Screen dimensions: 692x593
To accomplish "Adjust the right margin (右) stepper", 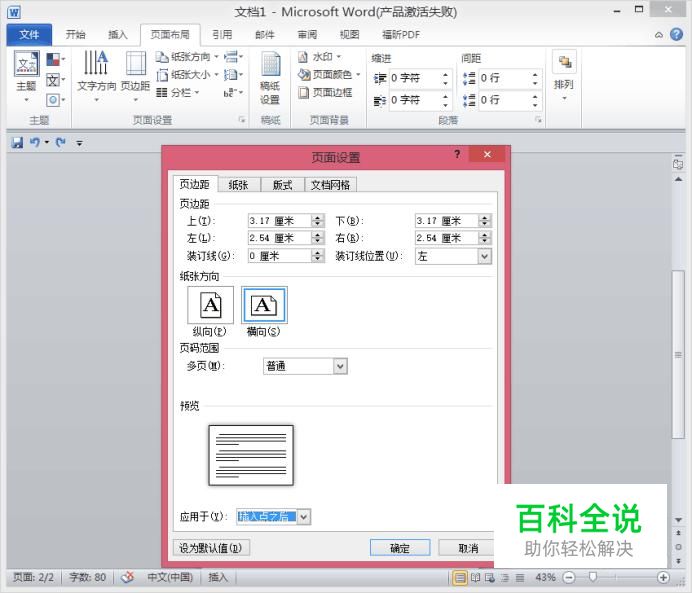I will [485, 238].
